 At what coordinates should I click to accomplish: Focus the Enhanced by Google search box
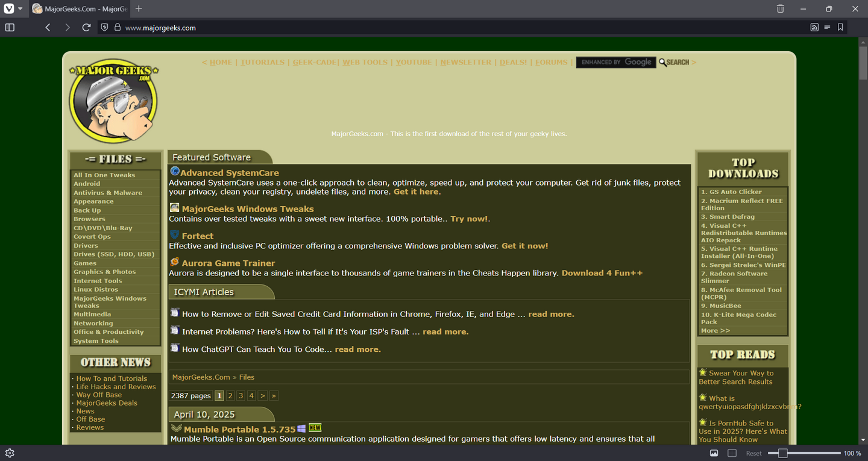616,62
